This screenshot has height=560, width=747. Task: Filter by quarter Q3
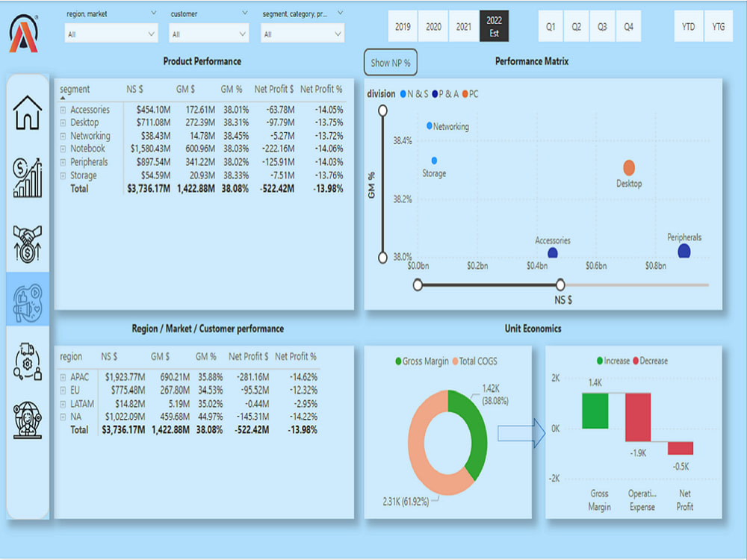(x=602, y=27)
